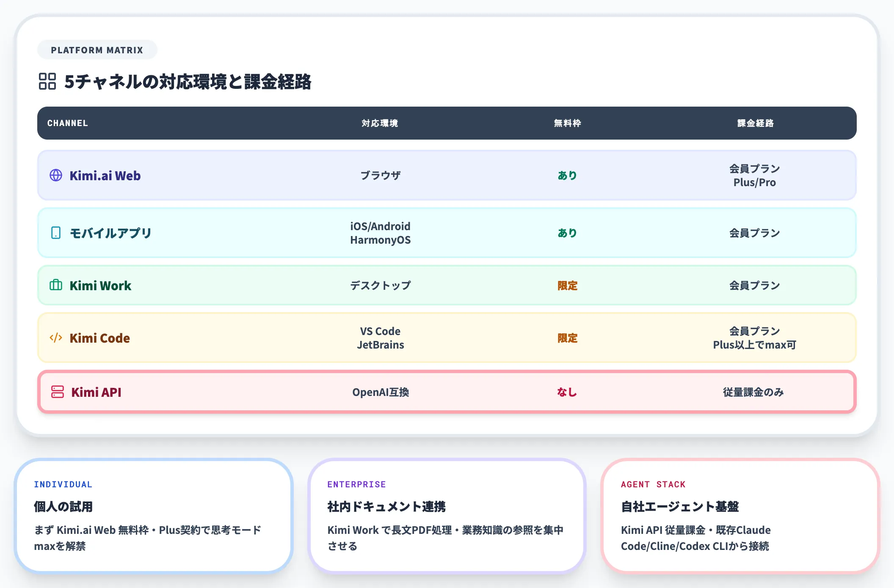Viewport: 894px width, 588px height.
Task: Click the VS Code JetBrains cell
Action: point(381,338)
